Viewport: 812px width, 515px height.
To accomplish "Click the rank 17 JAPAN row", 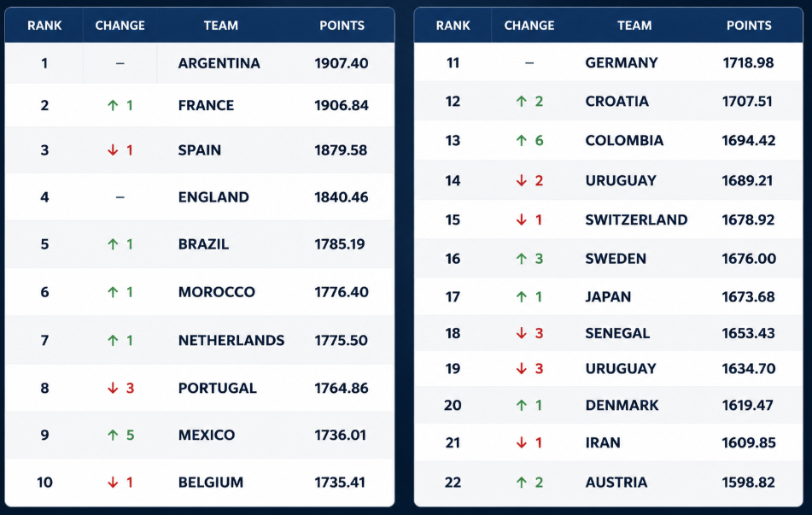I will pos(609,296).
